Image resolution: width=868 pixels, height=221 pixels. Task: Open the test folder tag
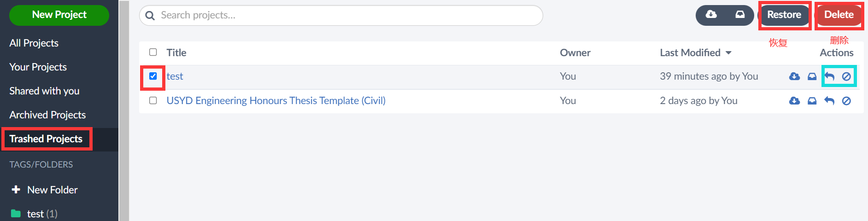[x=35, y=214]
